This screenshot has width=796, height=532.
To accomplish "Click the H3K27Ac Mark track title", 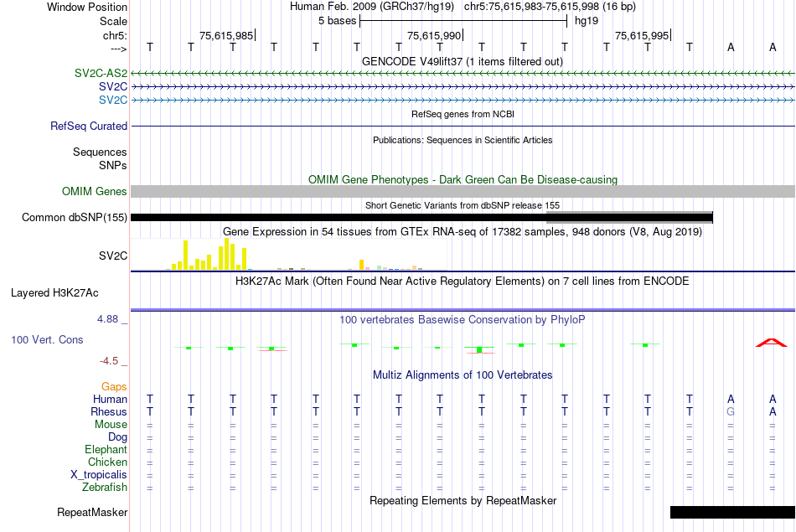I will [463, 281].
